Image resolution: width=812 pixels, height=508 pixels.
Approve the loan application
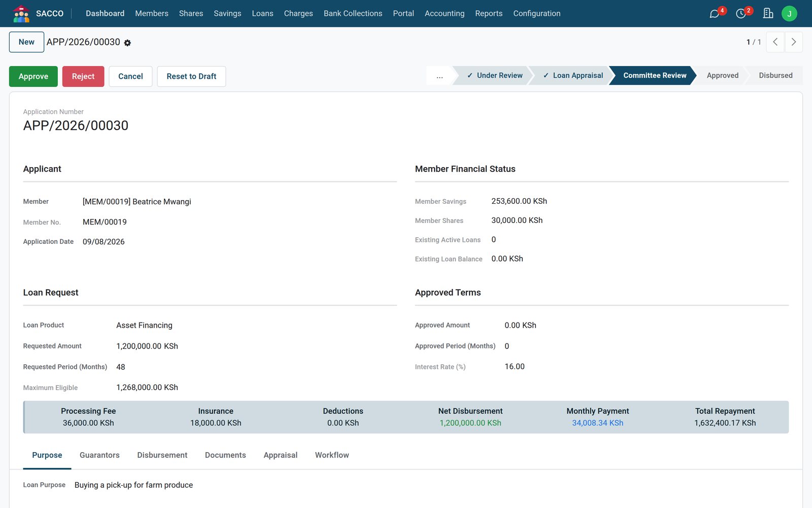coord(33,77)
